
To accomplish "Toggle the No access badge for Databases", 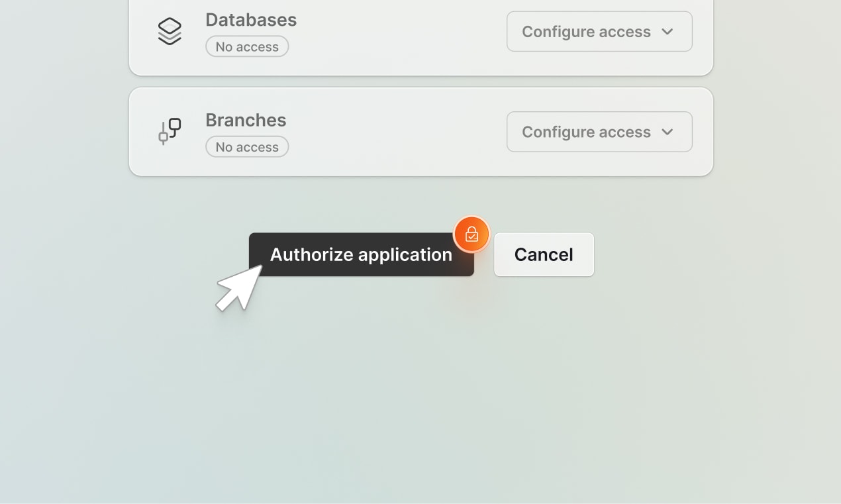I will coord(247,46).
